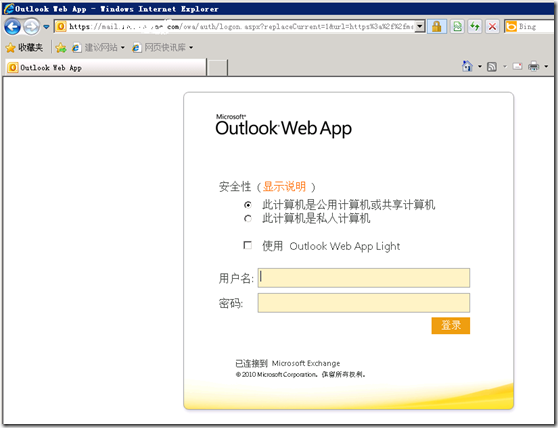558x428 pixels.
Task: Click the browser Forward arrow button
Action: tap(31, 26)
